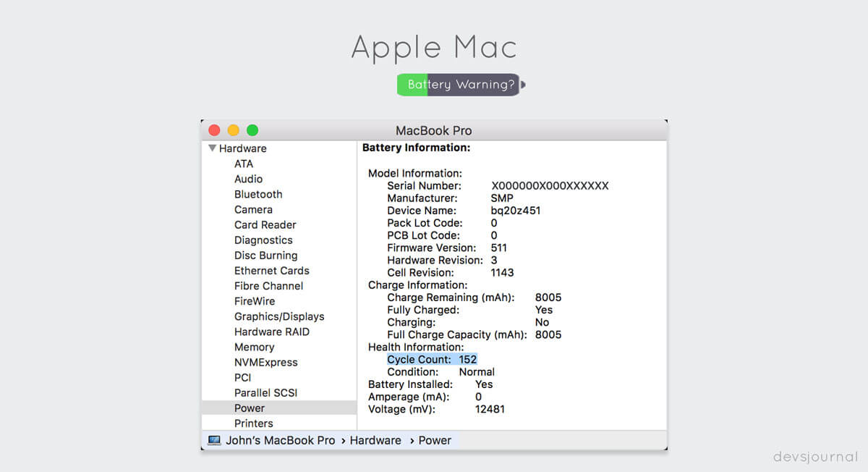Screen dimensions: 868x472
Task: Click the Amperage (mA) label
Action: click(409, 397)
